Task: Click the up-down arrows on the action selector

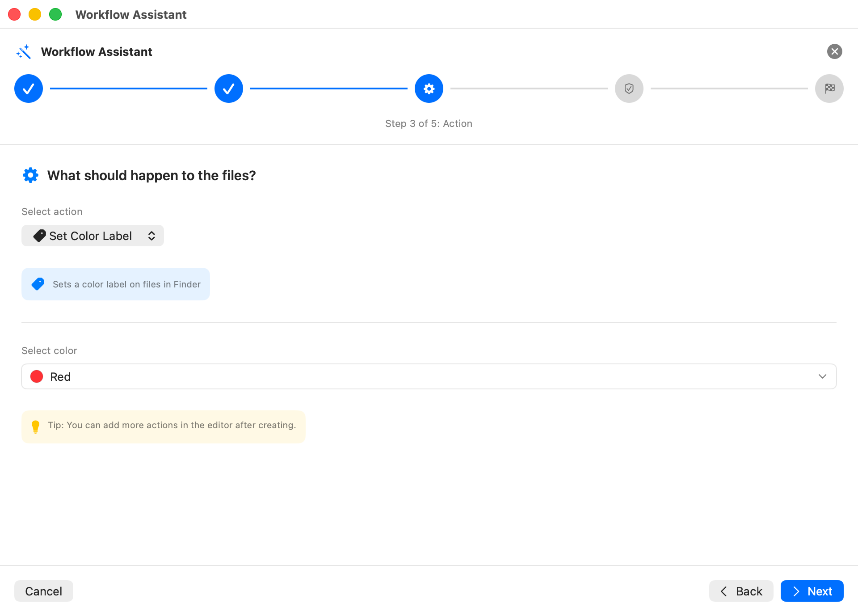Action: [151, 236]
